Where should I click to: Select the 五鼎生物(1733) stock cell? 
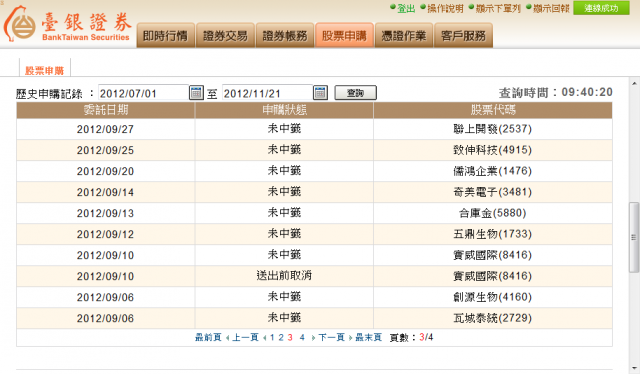(493, 234)
